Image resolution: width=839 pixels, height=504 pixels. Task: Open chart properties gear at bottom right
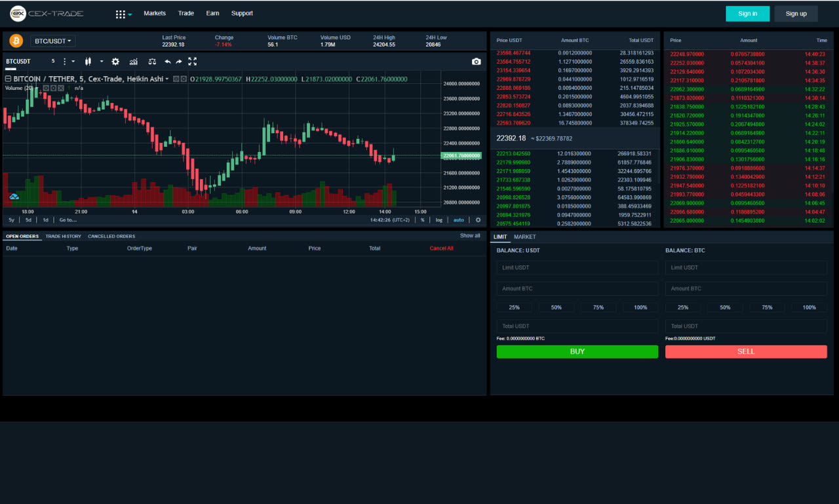coord(478,220)
